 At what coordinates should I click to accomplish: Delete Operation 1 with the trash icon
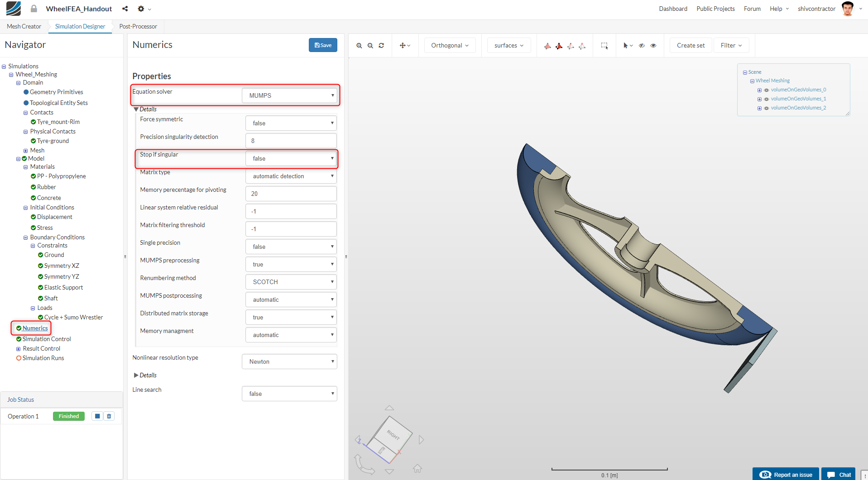[109, 416]
